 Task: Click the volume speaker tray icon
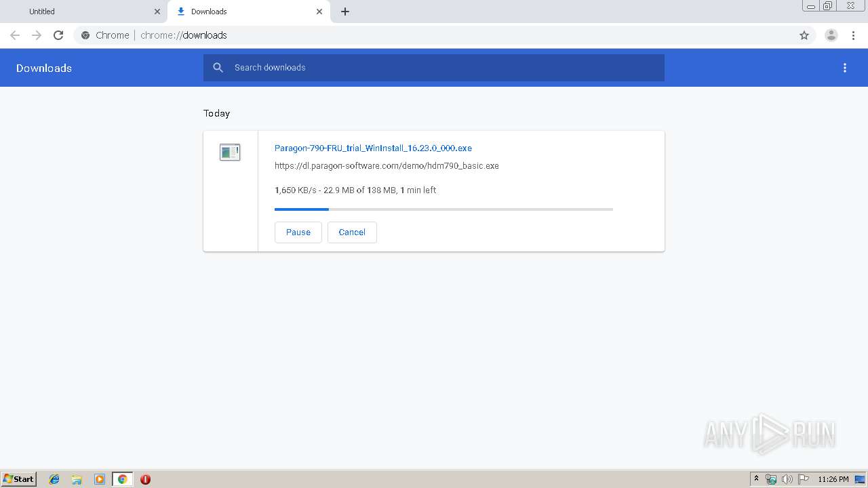tap(787, 479)
